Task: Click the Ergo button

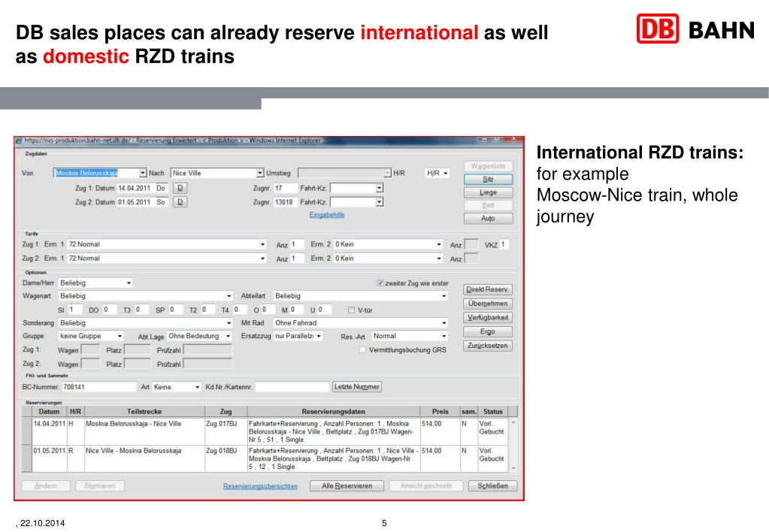Action: [488, 331]
